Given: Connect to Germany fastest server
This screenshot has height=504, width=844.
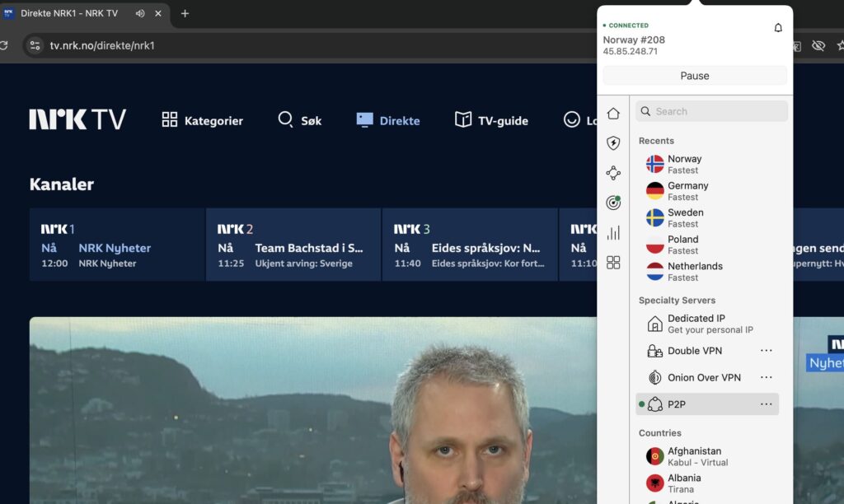Looking at the screenshot, I should [687, 190].
